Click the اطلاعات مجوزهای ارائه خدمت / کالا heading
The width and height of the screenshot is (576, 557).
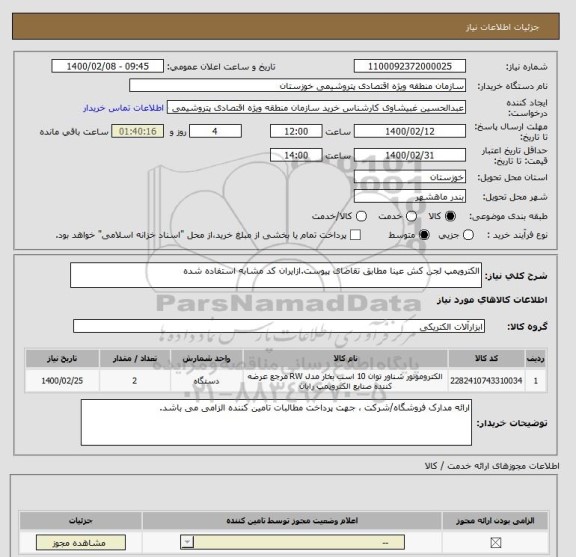point(492,466)
